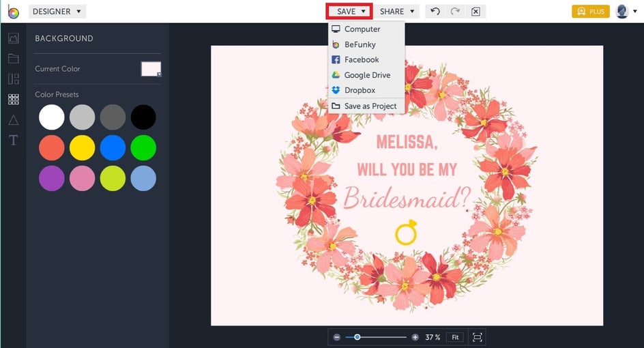This screenshot has height=348, width=644.
Task: Select the Bridesmaid? script text
Action: coord(407,198)
